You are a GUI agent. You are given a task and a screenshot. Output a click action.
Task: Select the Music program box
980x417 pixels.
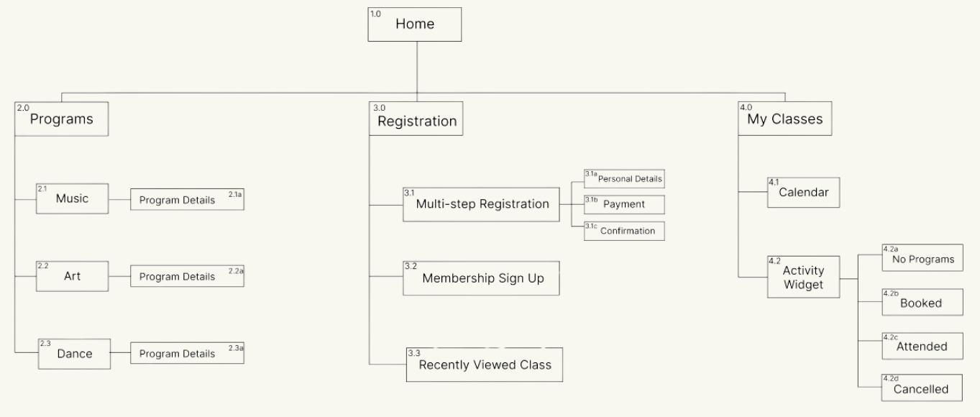pos(73,198)
